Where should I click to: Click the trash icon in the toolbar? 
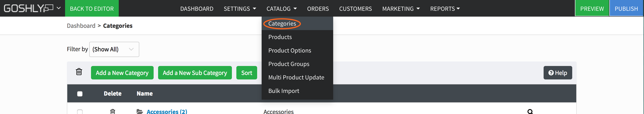point(79,72)
